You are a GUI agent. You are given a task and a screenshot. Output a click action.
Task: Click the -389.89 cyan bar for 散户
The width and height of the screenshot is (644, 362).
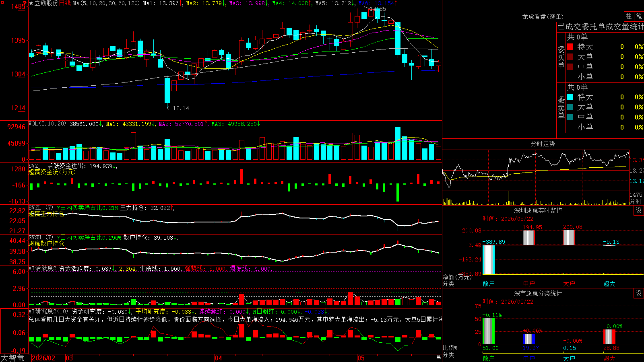click(489, 259)
